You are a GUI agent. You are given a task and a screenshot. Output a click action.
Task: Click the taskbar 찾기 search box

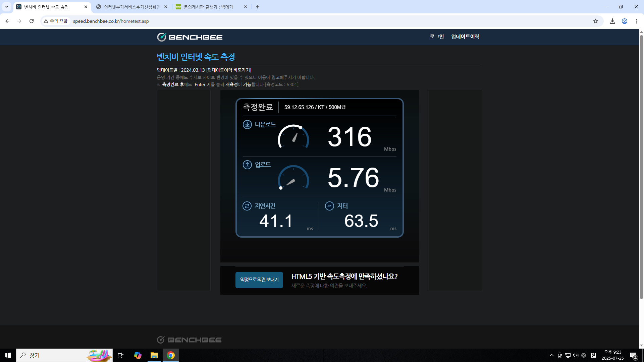coord(64,355)
